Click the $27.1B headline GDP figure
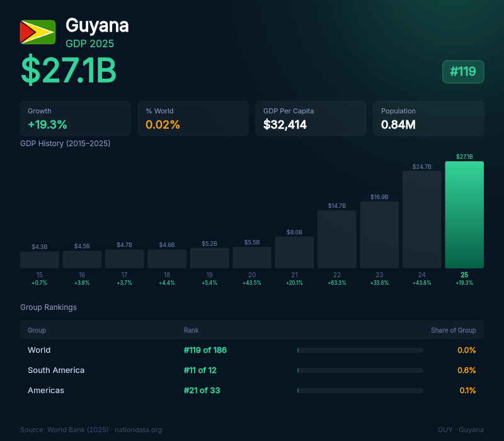 coord(68,70)
